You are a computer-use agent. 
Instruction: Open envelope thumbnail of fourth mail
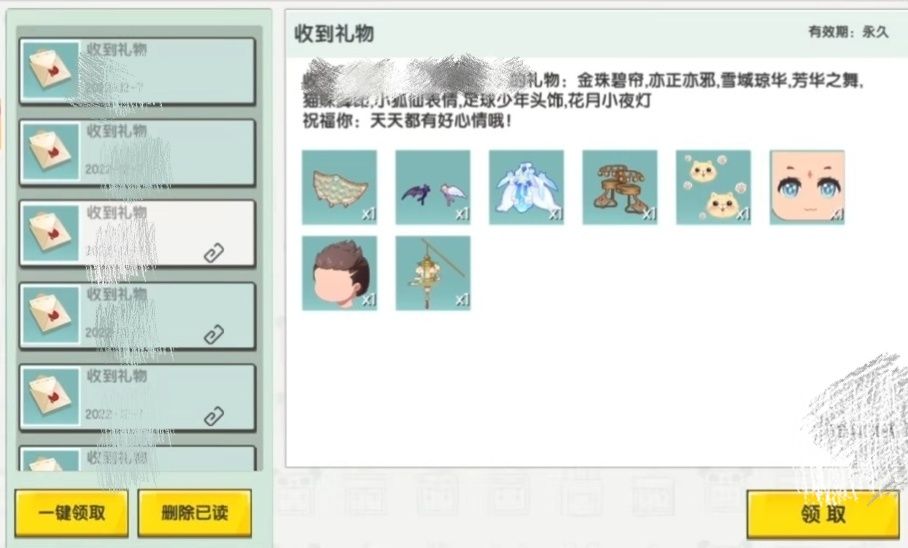(x=50, y=315)
